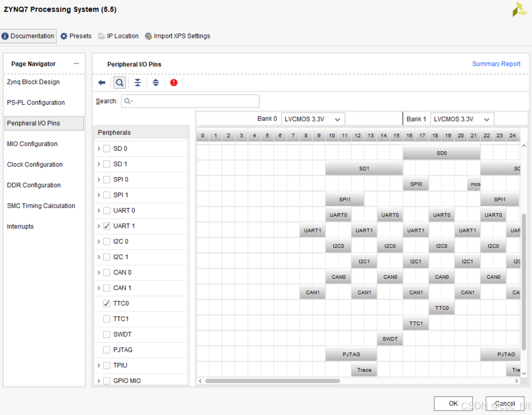
Task: Click MIO pin column header 16
Action: pyautogui.click(x=409, y=136)
